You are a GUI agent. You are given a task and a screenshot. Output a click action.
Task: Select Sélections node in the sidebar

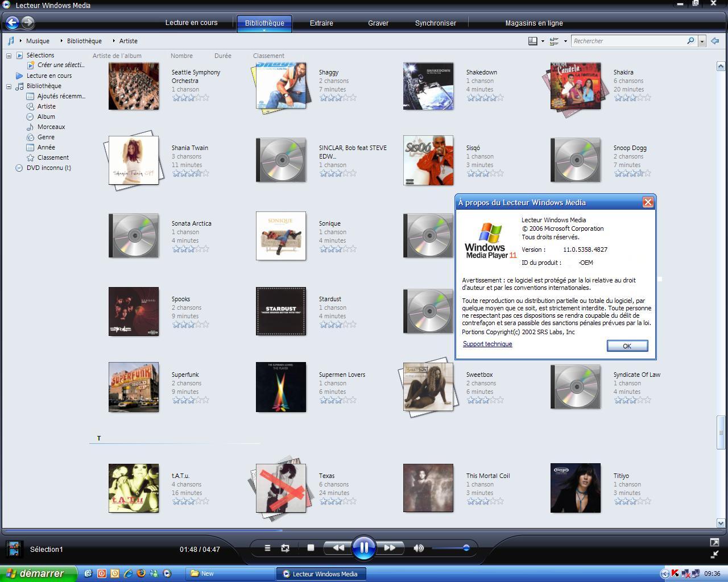pyautogui.click(x=40, y=55)
